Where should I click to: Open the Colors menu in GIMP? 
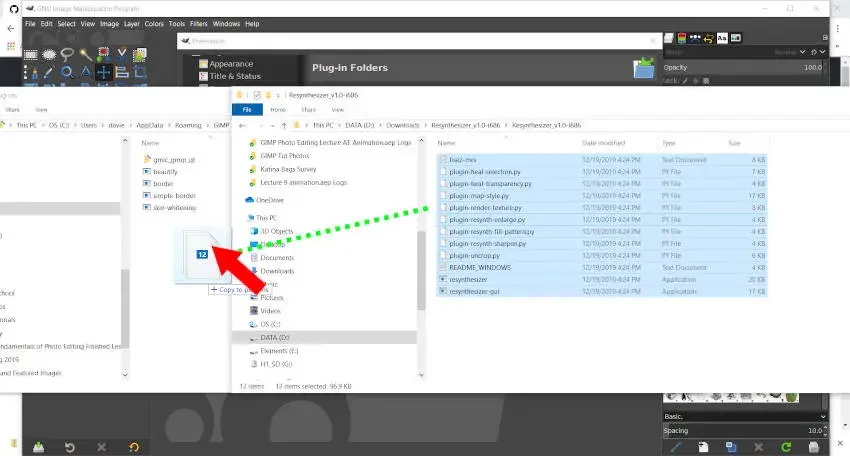coord(154,24)
